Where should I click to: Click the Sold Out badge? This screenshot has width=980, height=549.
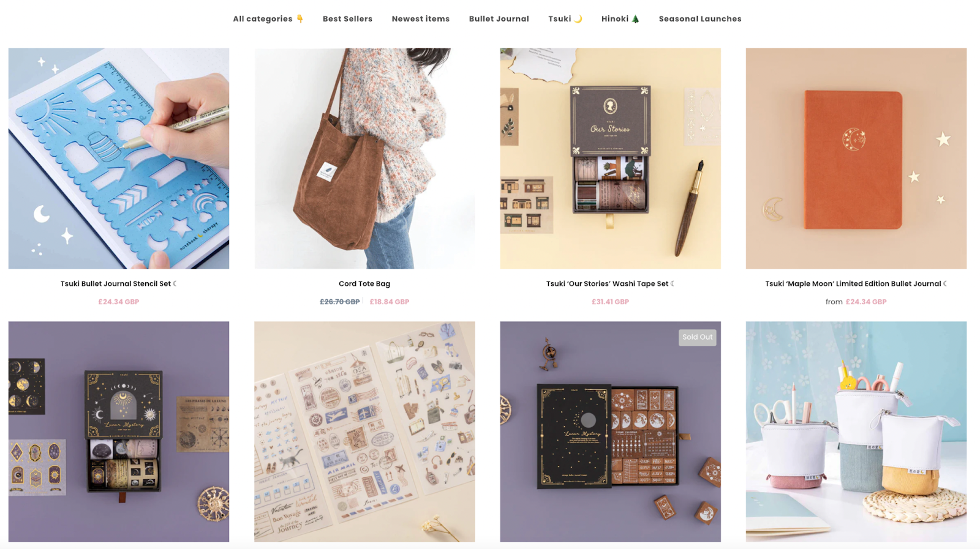coord(698,337)
